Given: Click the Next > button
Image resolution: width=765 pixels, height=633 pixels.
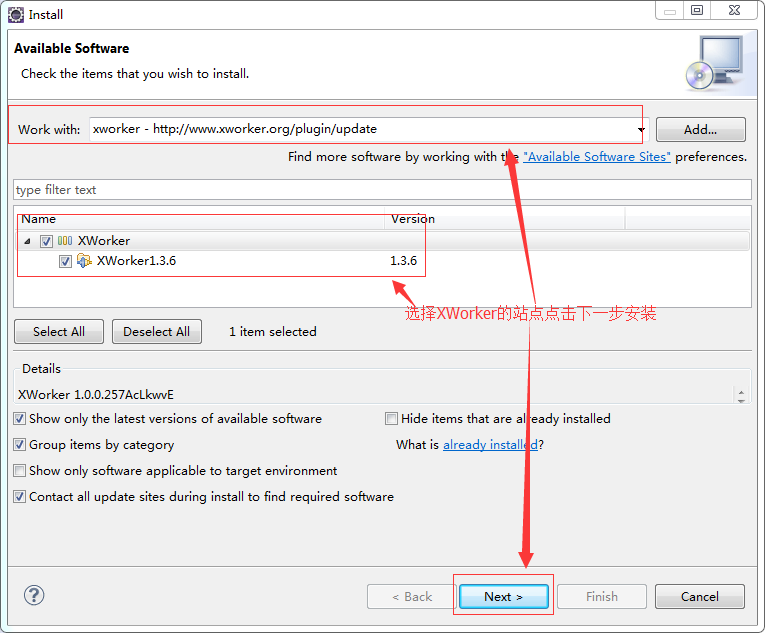Looking at the screenshot, I should (503, 596).
